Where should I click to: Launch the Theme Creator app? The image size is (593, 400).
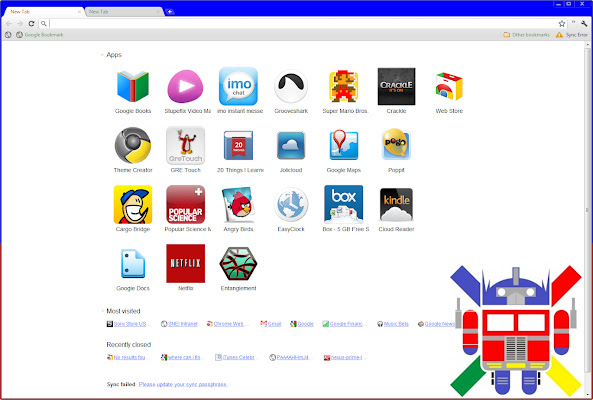click(x=133, y=145)
